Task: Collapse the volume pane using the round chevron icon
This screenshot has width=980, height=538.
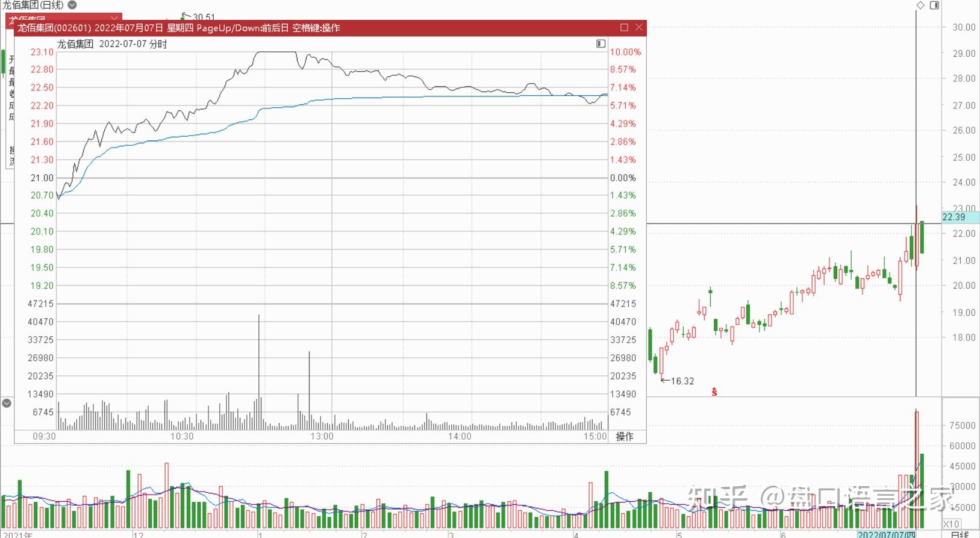Action: click(7, 403)
